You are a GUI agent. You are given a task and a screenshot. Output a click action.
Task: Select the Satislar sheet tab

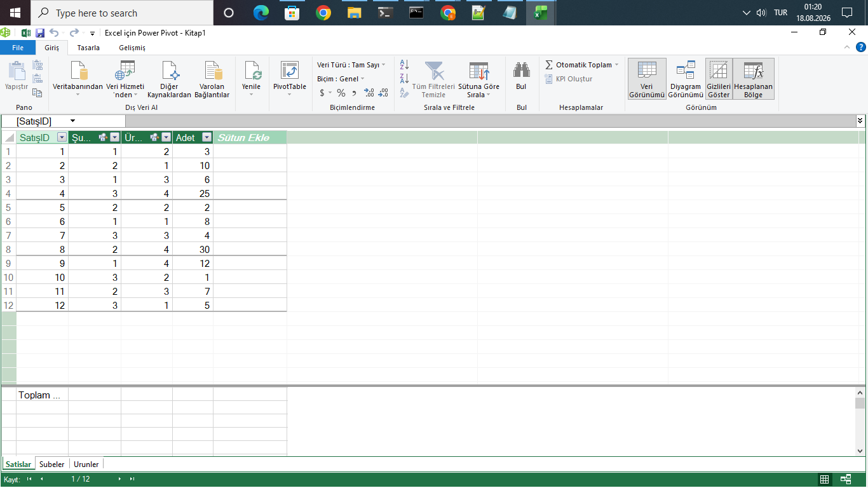18,464
